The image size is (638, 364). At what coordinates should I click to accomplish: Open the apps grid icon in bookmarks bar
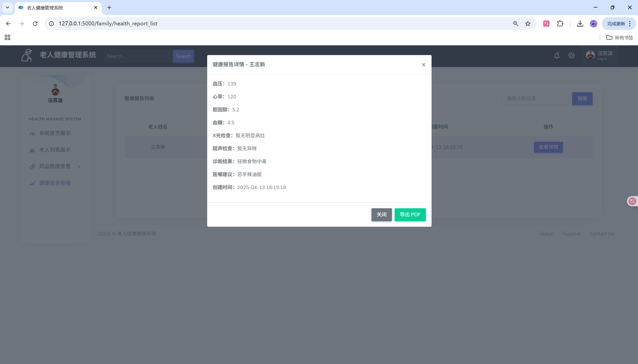click(x=7, y=38)
